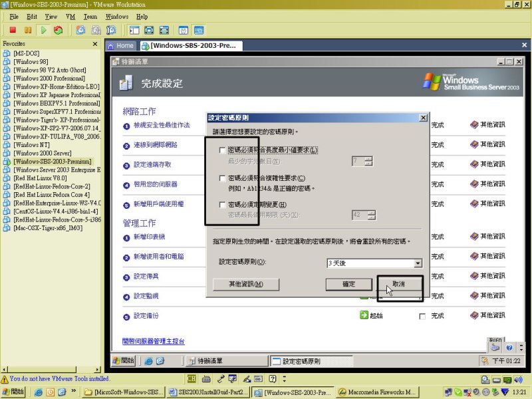Viewport: 532px width, 399px height.
Task: Select [Windows 98] in Favorites
Action: tap(31, 62)
